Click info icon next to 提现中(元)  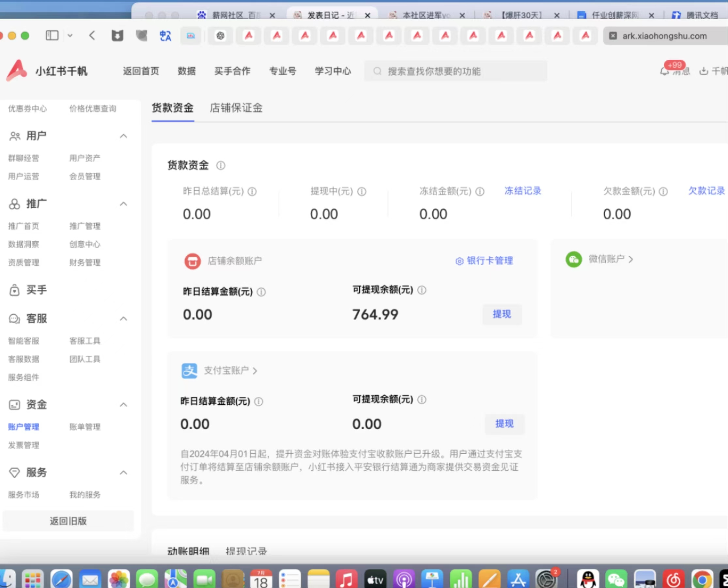coord(362,191)
